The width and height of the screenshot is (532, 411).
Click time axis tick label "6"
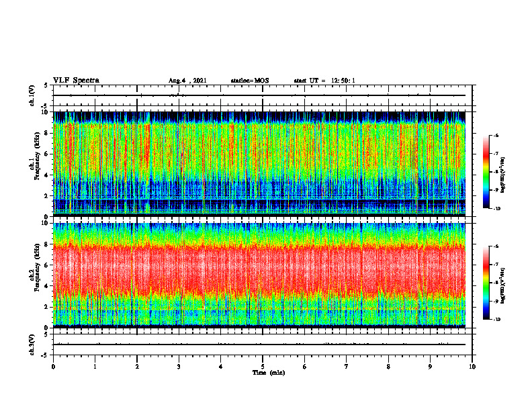(305, 367)
